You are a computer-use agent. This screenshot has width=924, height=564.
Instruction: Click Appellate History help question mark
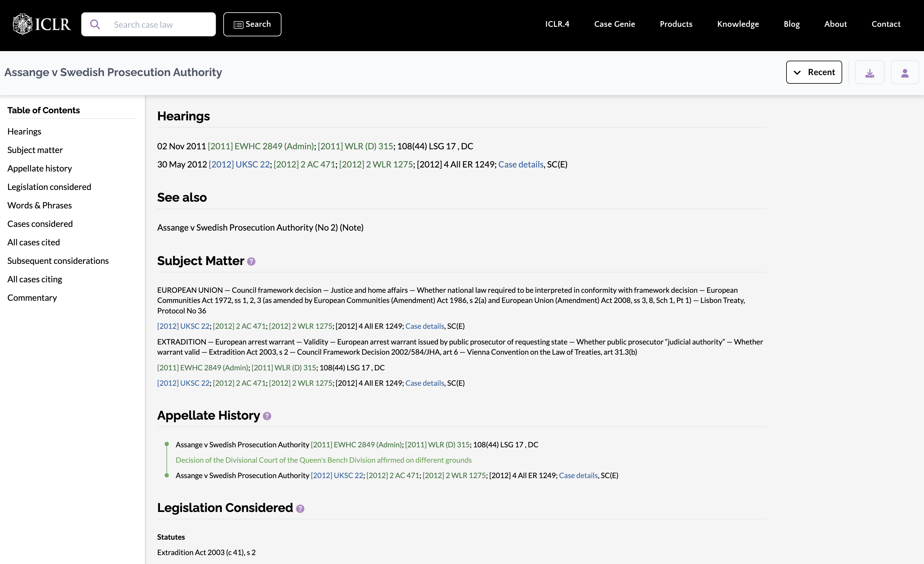[267, 416]
